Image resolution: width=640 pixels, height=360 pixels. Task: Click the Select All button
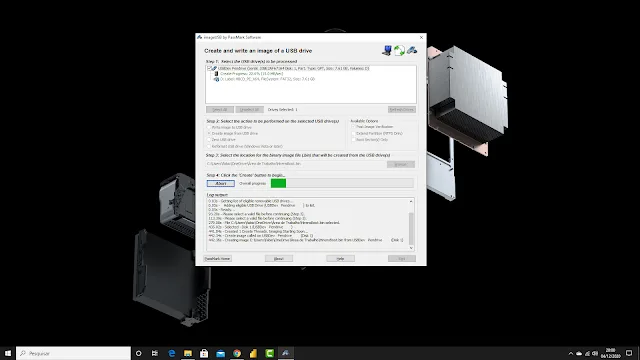point(220,109)
